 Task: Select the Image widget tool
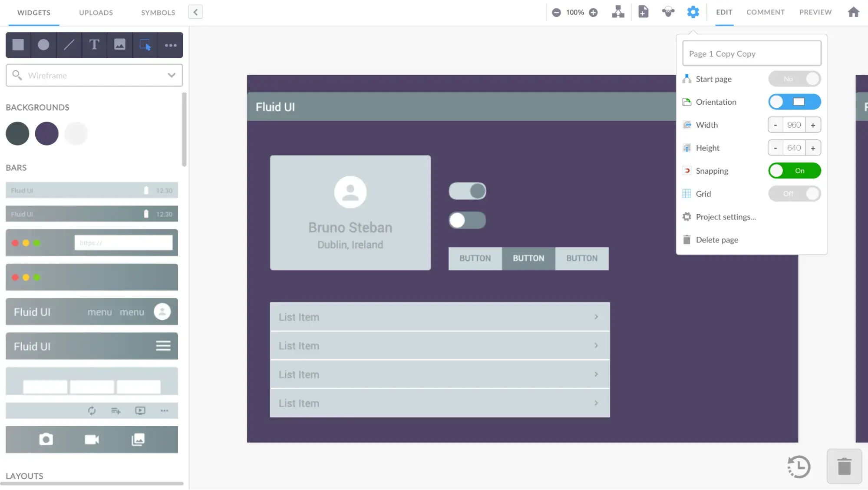[119, 45]
